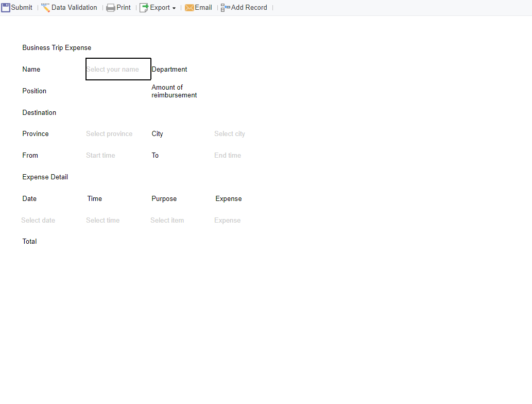Click the Print label in toolbar
532x404 pixels.
tap(124, 7)
